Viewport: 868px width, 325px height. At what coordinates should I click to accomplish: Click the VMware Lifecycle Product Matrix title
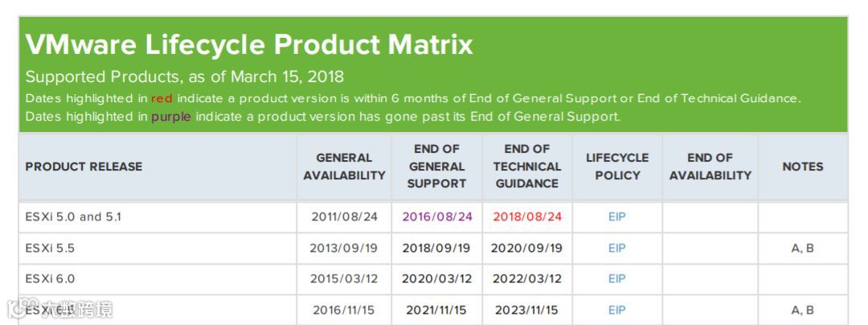click(249, 44)
